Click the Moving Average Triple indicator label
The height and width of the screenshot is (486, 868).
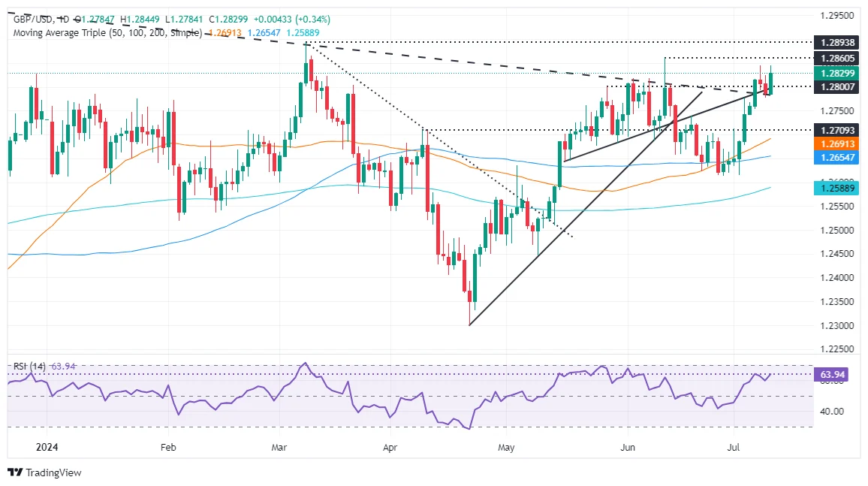click(x=107, y=32)
